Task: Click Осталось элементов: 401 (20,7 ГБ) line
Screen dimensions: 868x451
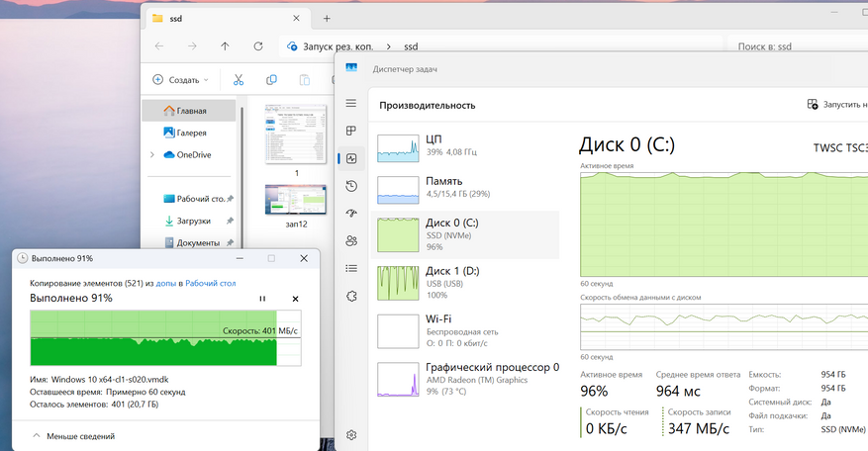Action: coord(94,405)
